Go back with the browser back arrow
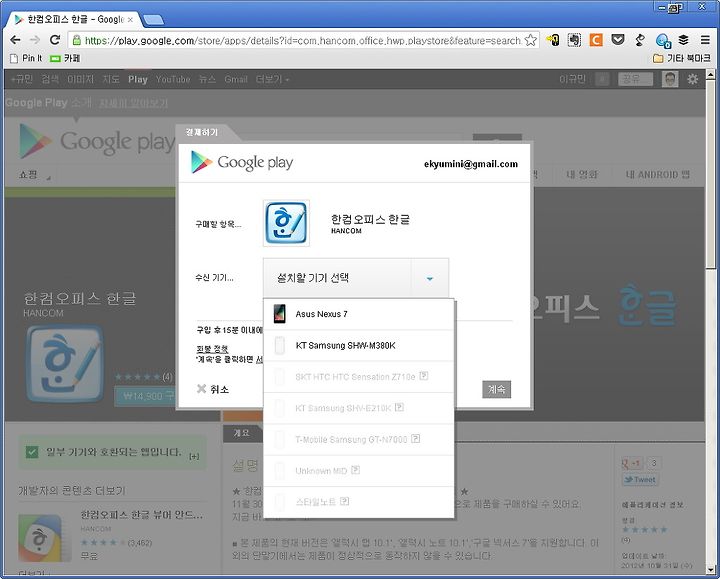The image size is (720, 579). [x=15, y=40]
